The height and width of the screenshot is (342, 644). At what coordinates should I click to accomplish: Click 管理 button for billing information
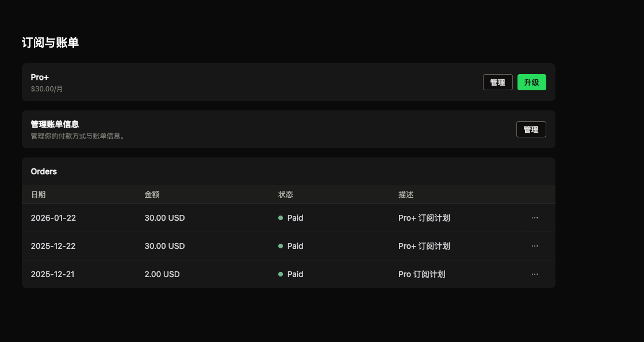(x=531, y=129)
